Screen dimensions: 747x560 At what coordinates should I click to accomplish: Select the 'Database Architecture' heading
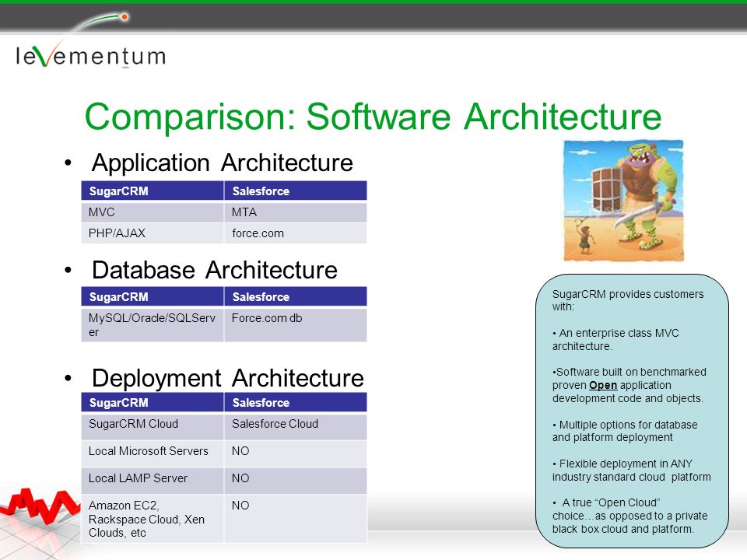(215, 270)
